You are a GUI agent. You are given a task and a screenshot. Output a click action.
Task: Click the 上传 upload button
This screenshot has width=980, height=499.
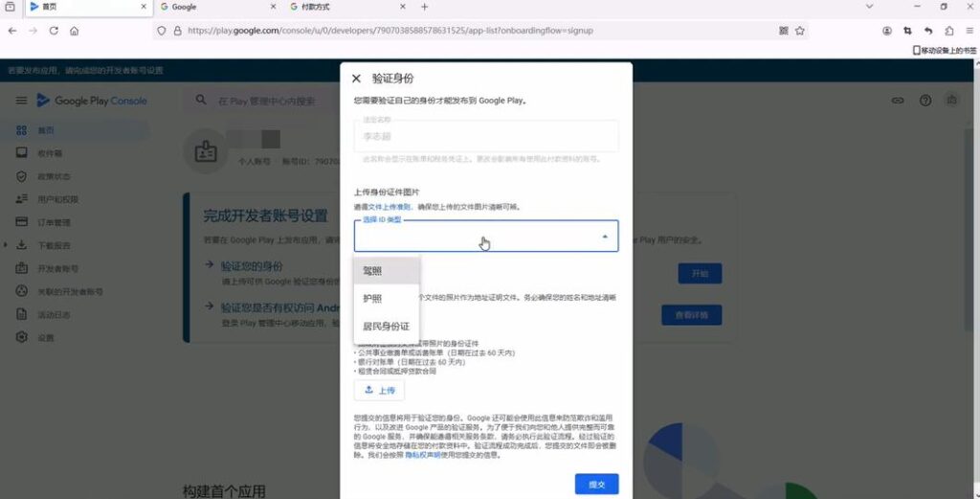[379, 391]
